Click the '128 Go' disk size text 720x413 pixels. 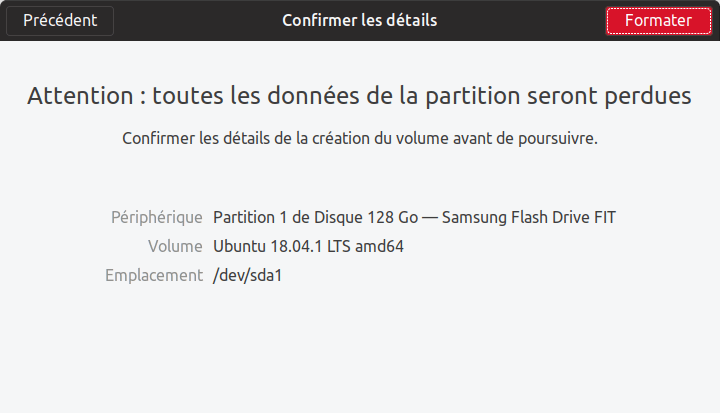pos(392,217)
